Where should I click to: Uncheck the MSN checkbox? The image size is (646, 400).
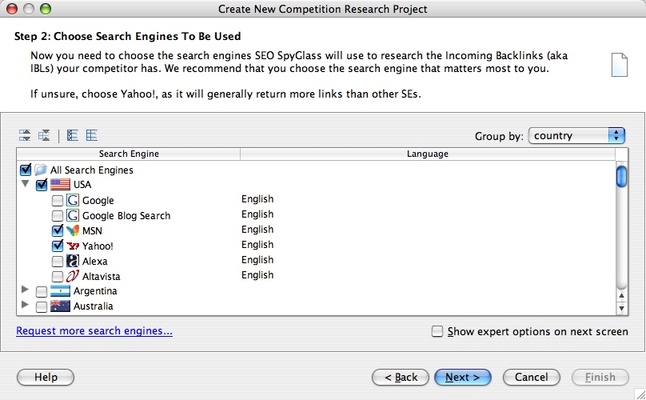pyautogui.click(x=57, y=230)
